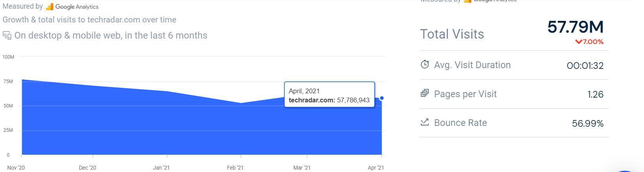This screenshot has width=644, height=172.
Task: Click the clock icon beside Avg. Visit Duration
Action: pyautogui.click(x=425, y=65)
